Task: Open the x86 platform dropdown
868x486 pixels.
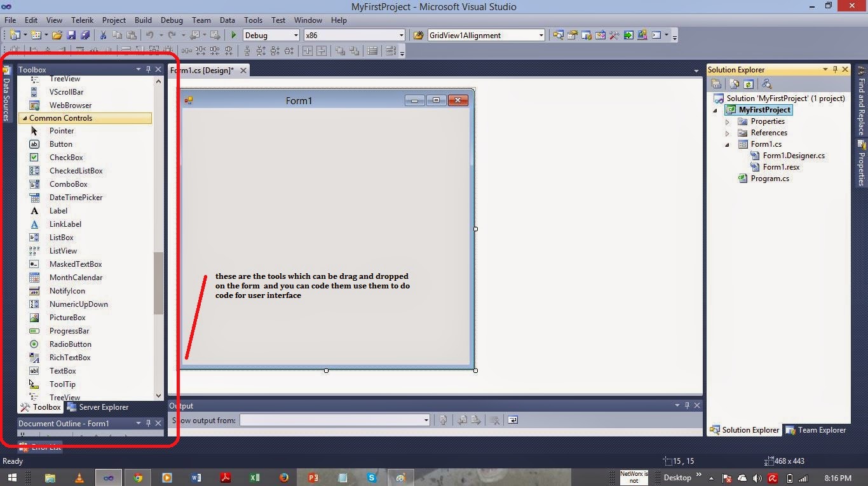Action: click(401, 36)
